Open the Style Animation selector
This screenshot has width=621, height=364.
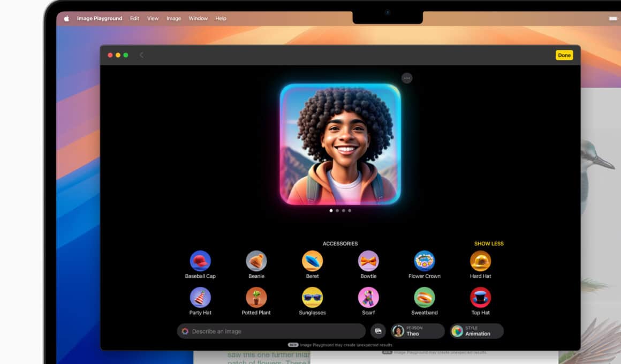(476, 331)
